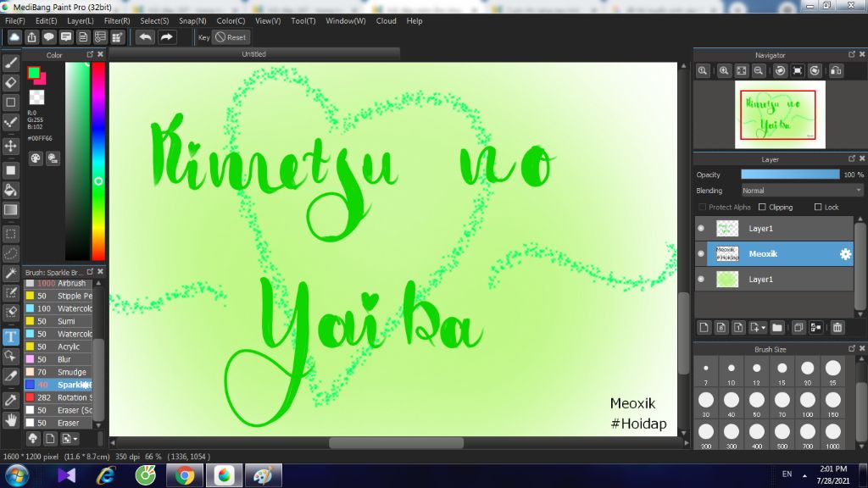Screen dimensions: 868x488
Task: Expand the add-layer dropdown arrow
Action: tap(764, 328)
